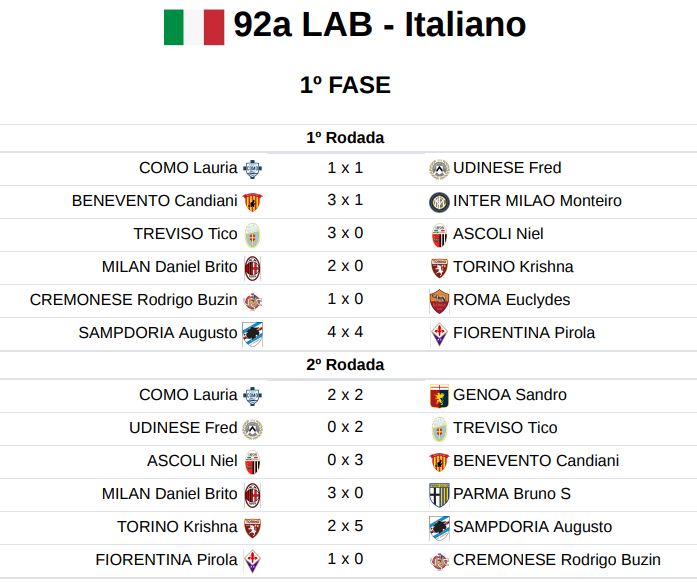Click Udinese crest in the 1 x 1 match

pos(439,168)
